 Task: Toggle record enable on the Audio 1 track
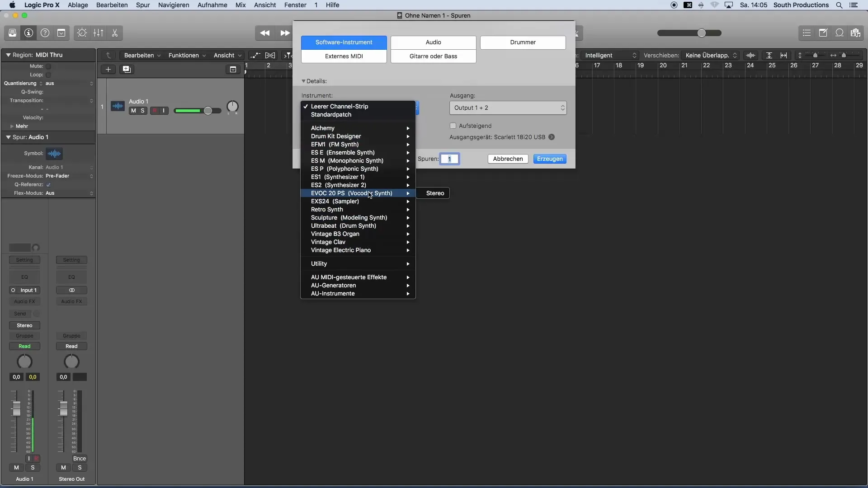155,111
